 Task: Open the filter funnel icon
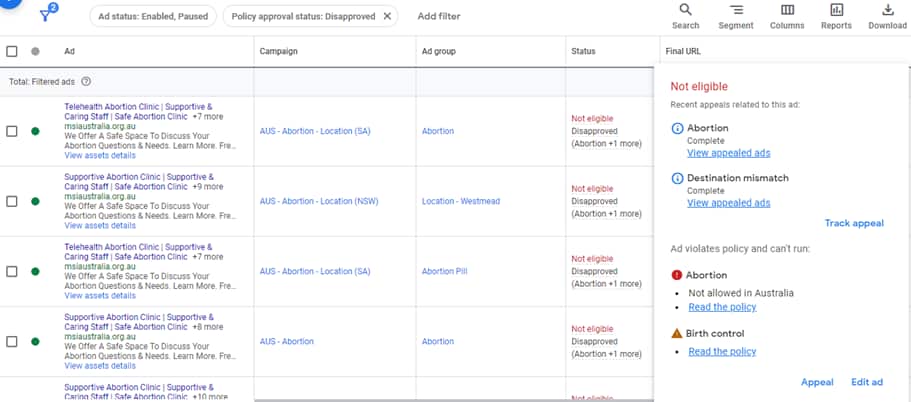[x=46, y=16]
